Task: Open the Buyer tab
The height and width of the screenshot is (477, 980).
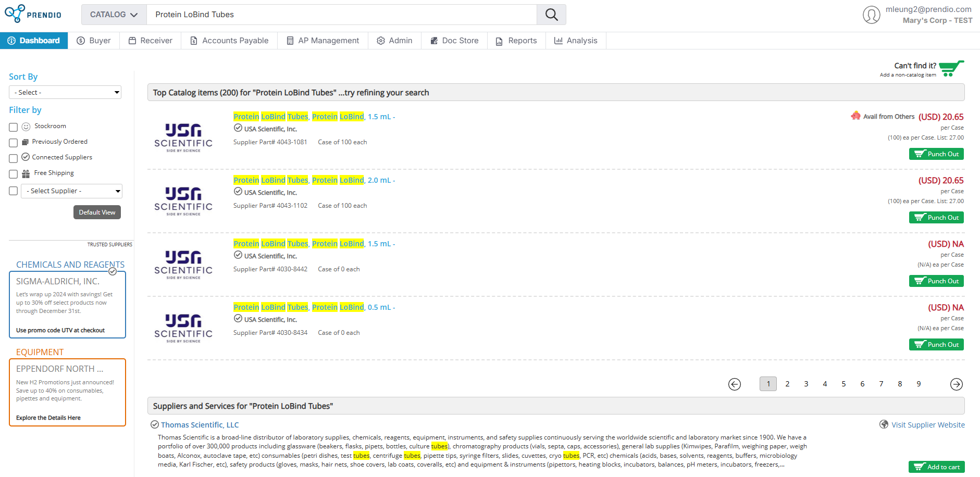Action: point(94,41)
